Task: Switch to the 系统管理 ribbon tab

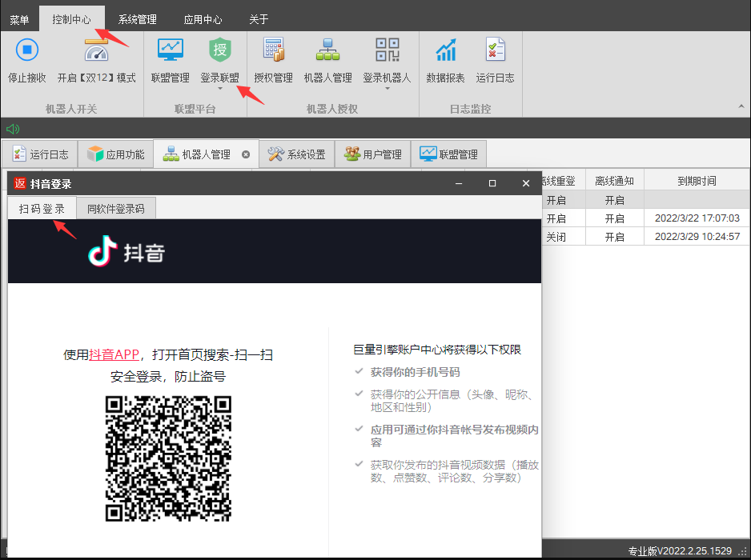Action: (138, 20)
